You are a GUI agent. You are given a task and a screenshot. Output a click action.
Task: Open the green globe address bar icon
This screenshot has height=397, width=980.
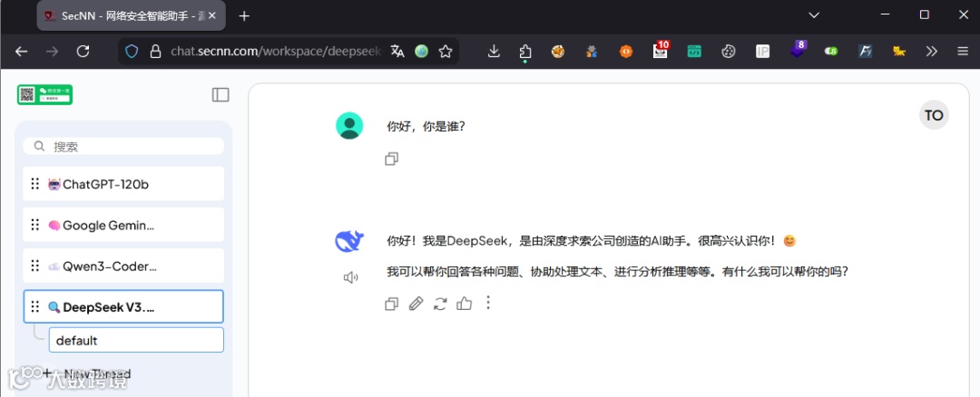(422, 52)
